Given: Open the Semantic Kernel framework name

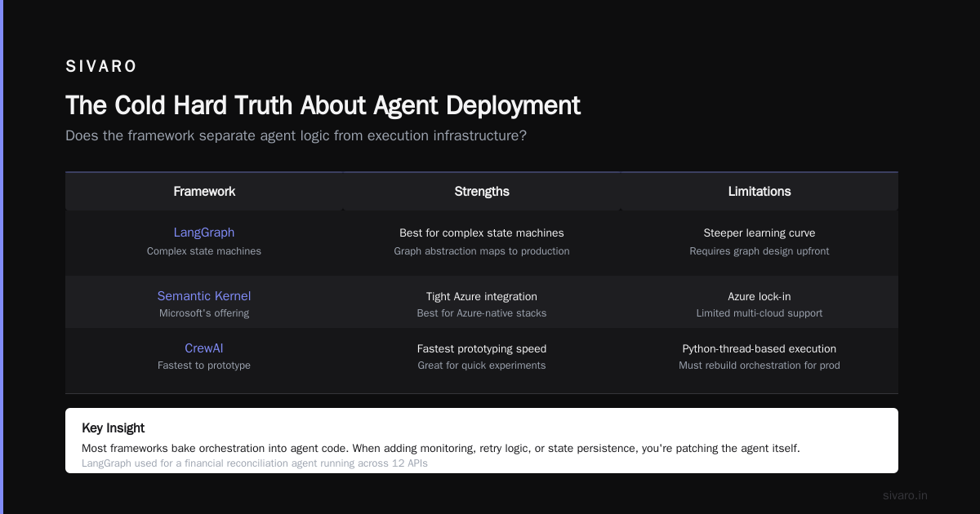Looking at the screenshot, I should (x=204, y=296).
